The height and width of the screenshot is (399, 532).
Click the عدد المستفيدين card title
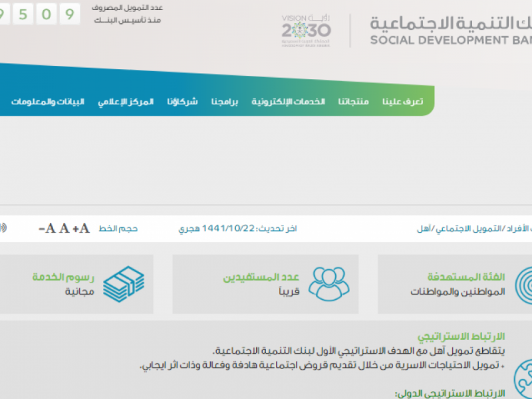tap(261, 277)
